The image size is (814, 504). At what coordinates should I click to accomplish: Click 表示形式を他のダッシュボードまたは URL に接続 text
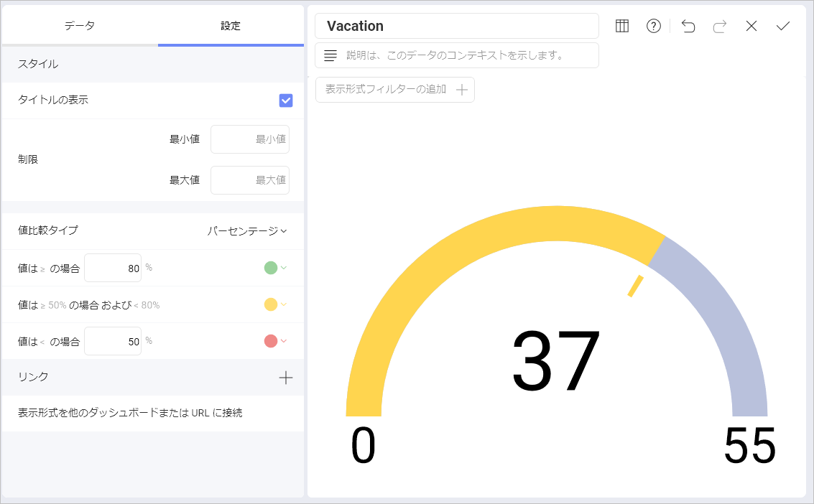point(130,413)
